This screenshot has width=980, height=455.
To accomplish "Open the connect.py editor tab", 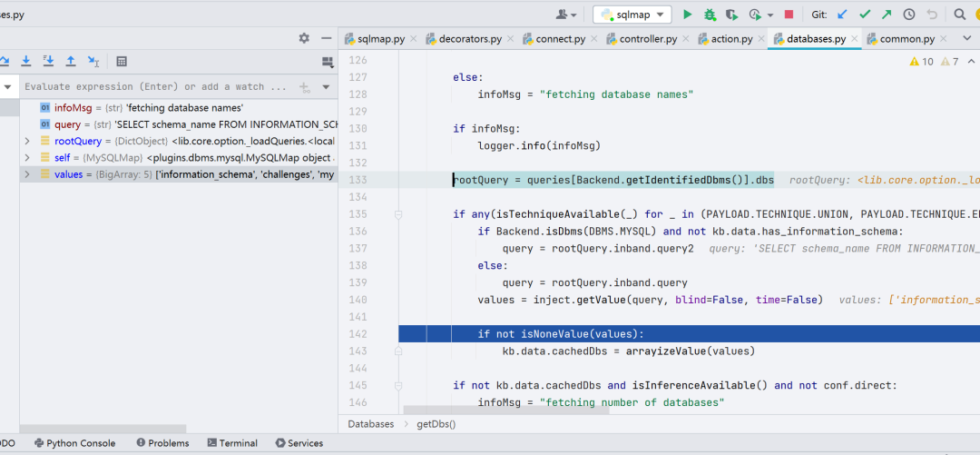I will pos(554,39).
